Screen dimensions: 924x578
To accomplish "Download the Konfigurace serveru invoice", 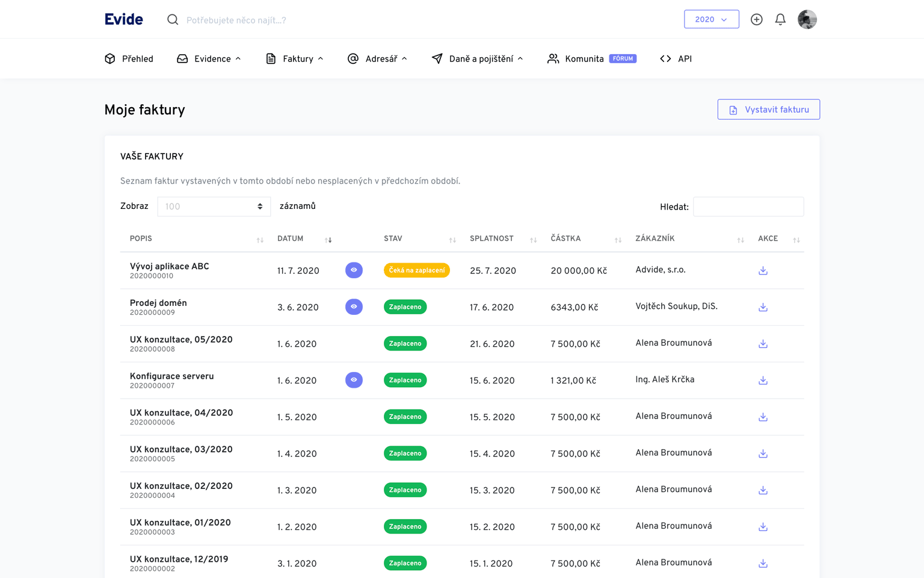I will (763, 381).
